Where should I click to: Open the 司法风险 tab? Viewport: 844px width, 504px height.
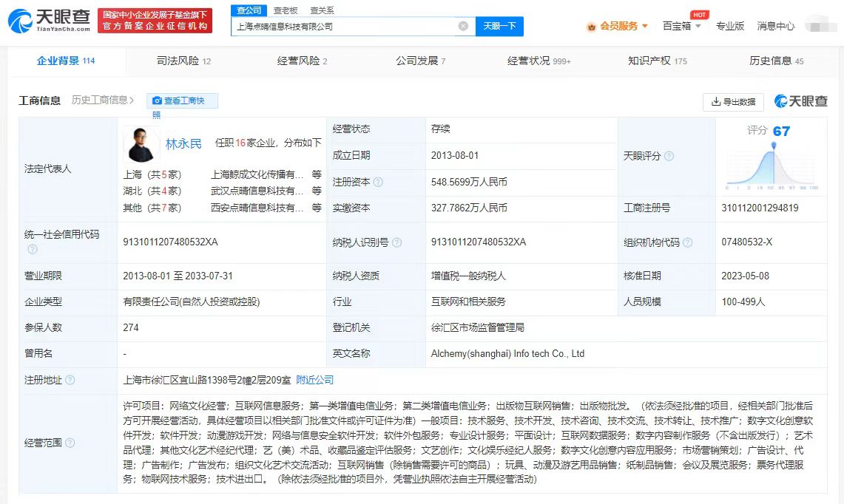coord(183,61)
